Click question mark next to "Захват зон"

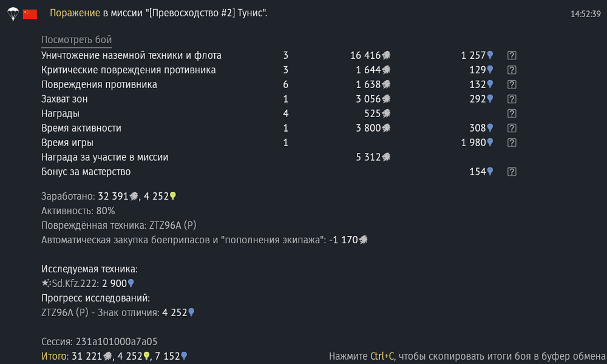(512, 99)
